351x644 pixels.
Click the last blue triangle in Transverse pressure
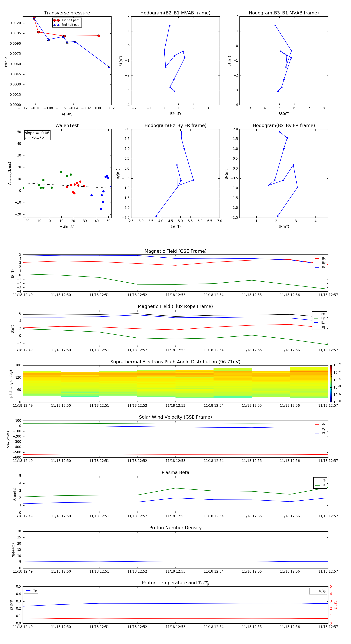[109, 67]
